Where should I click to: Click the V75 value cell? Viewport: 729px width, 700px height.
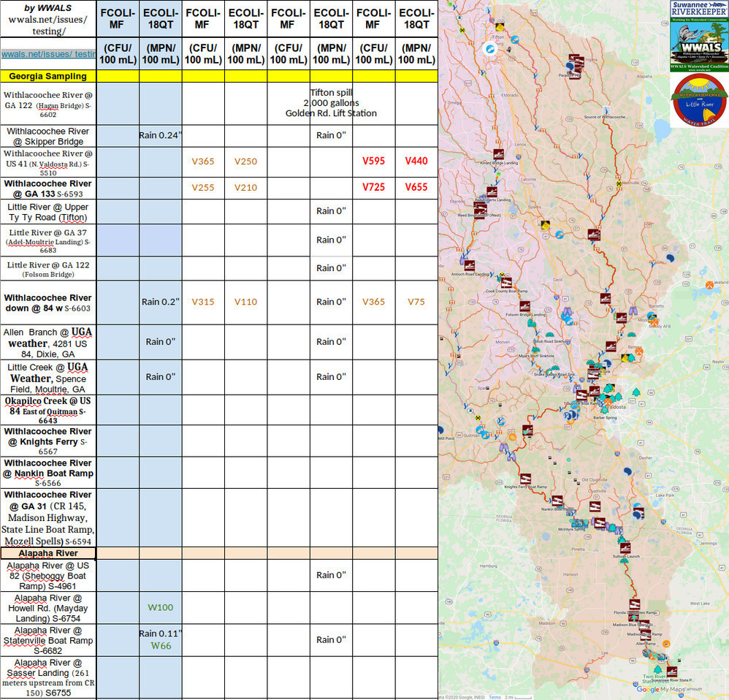[416, 302]
